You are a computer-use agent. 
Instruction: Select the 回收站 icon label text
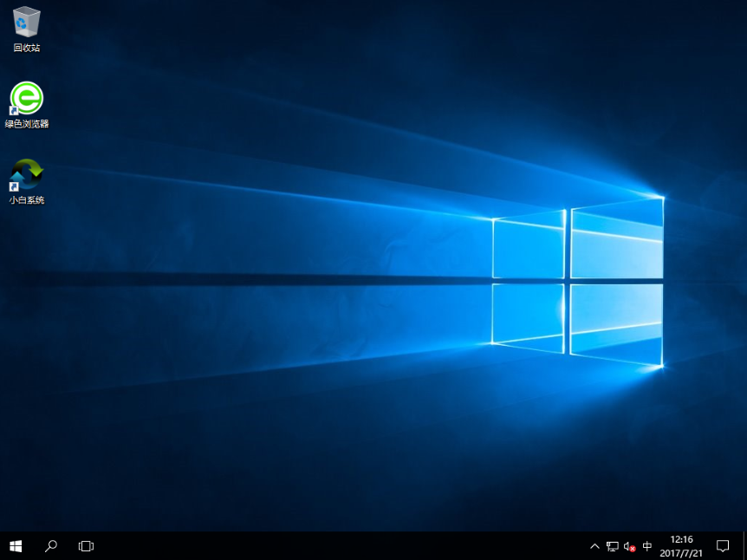(x=26, y=48)
